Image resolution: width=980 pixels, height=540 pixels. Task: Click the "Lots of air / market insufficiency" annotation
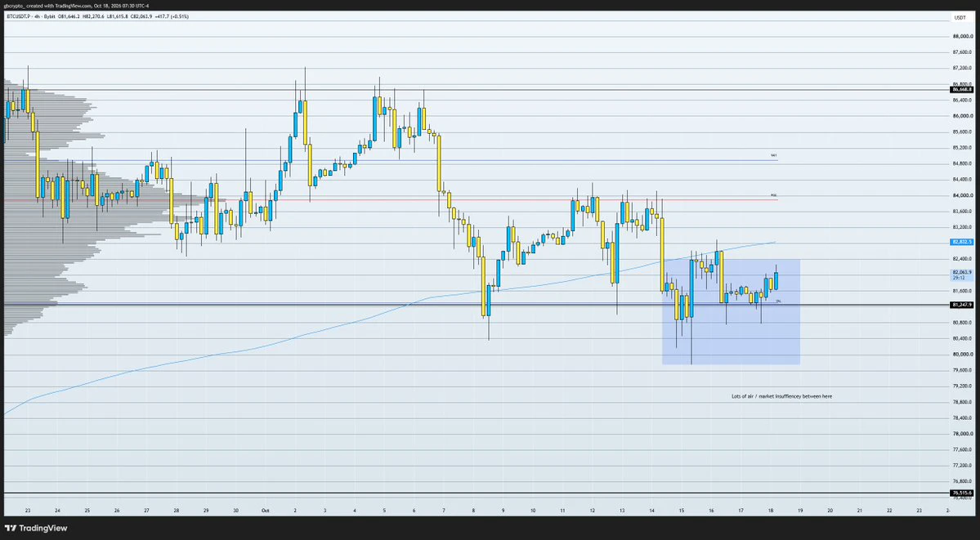781,396
